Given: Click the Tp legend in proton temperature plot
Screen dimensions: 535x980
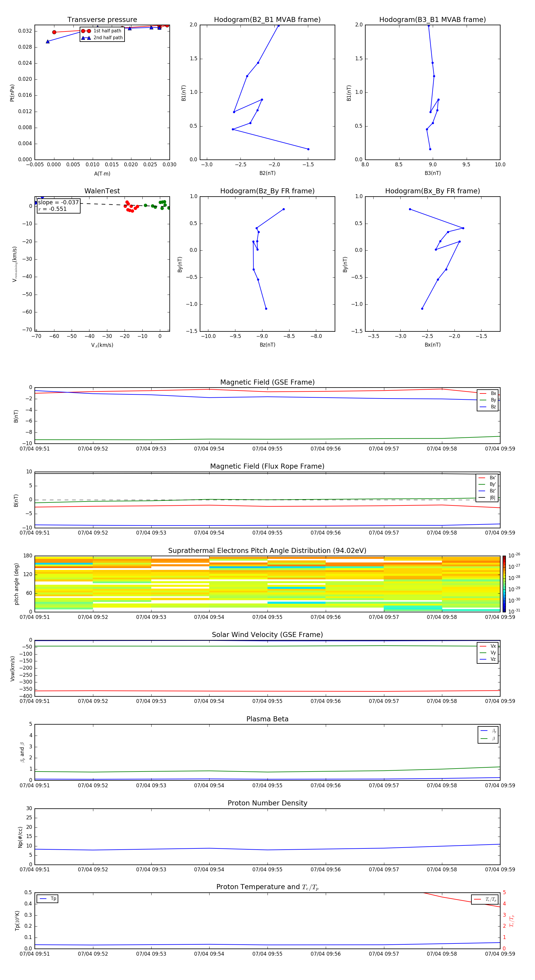Looking at the screenshot, I should pyautogui.click(x=48, y=899).
